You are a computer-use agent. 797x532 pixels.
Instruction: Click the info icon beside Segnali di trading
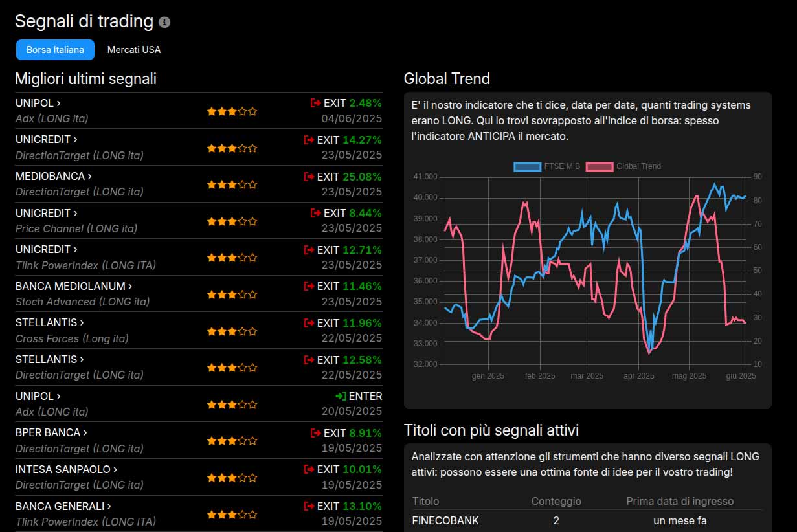(x=164, y=22)
